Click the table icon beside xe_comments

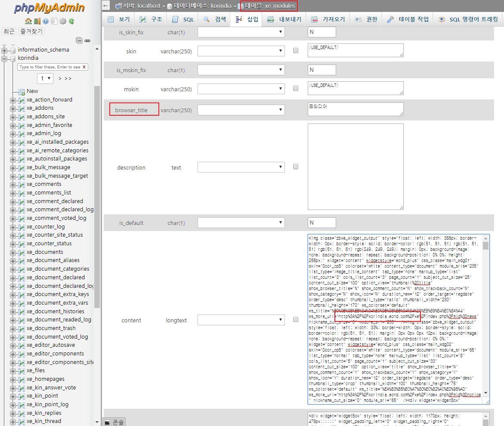point(21,185)
